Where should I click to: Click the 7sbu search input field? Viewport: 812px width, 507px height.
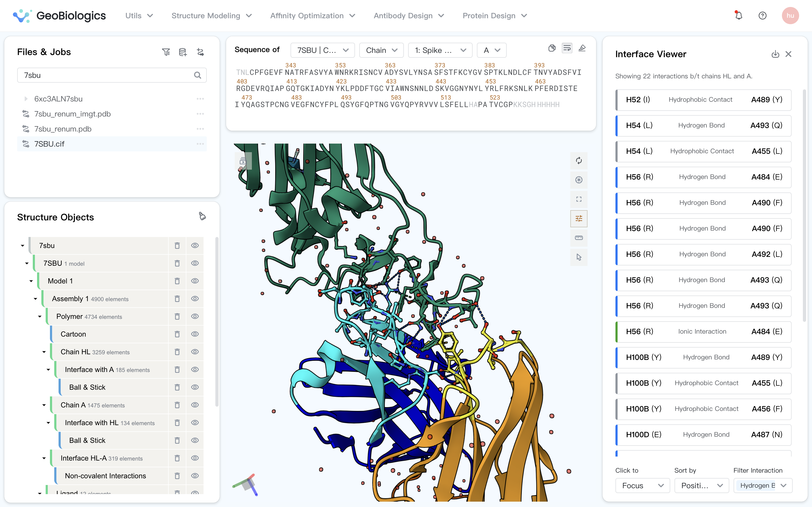tap(112, 75)
